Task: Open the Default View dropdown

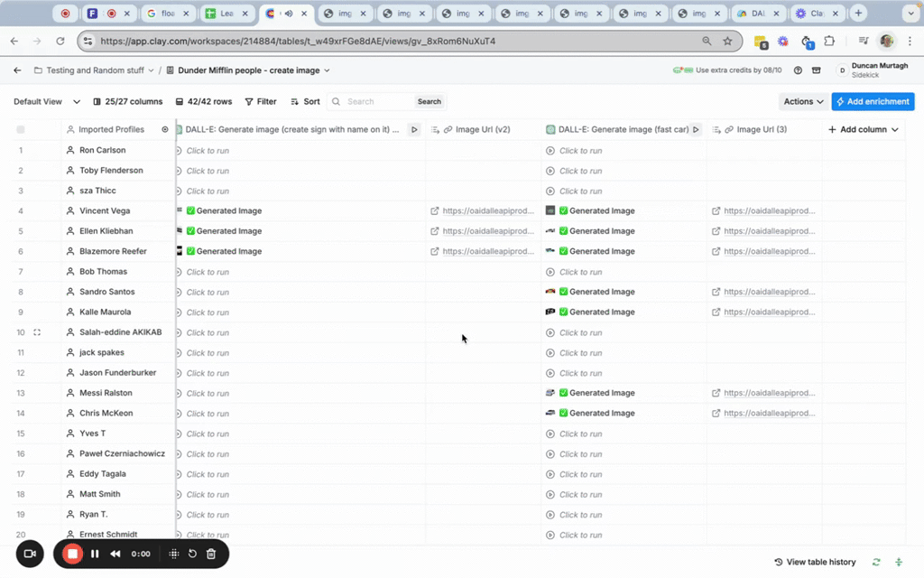Action: click(x=47, y=102)
